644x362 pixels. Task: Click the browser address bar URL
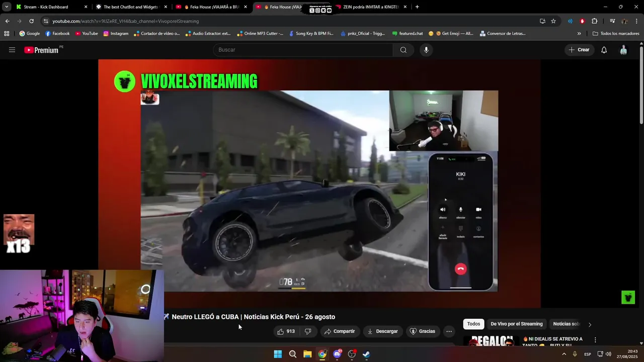(126, 21)
